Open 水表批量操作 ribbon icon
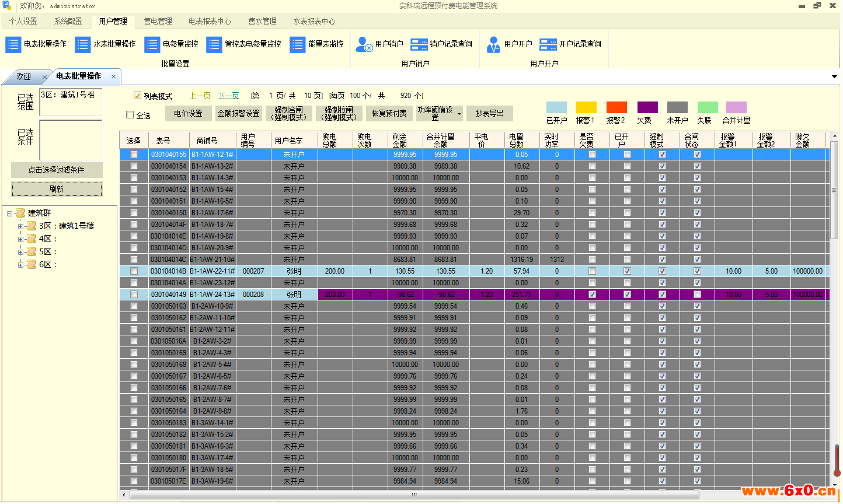Viewport: 843px width, 504px height. pos(83,44)
